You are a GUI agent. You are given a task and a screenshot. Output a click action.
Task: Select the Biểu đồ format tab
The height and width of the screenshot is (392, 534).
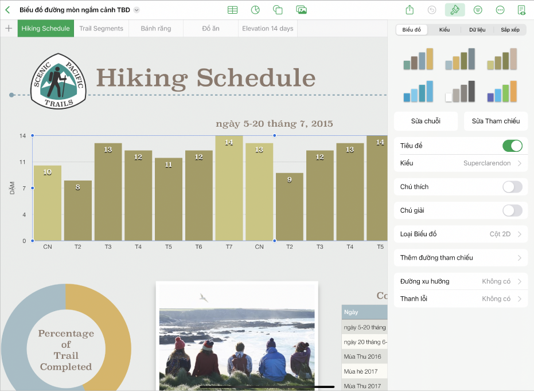(411, 30)
